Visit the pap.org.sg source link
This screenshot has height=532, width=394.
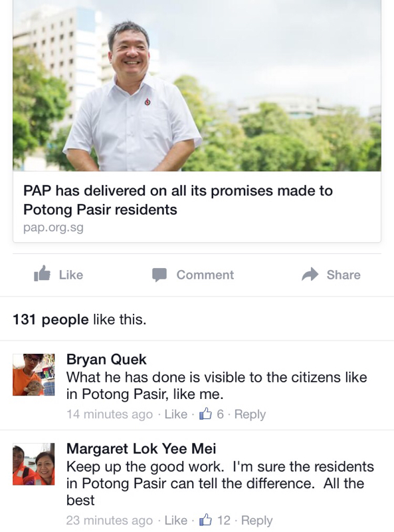(x=53, y=227)
